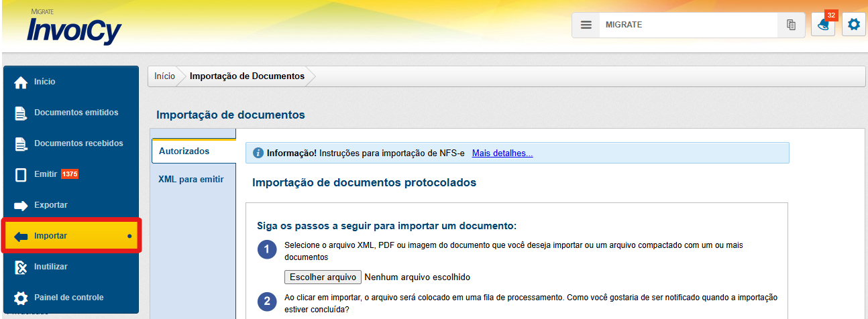Click Início in the breadcrumb
The height and width of the screenshot is (319, 868).
[164, 76]
